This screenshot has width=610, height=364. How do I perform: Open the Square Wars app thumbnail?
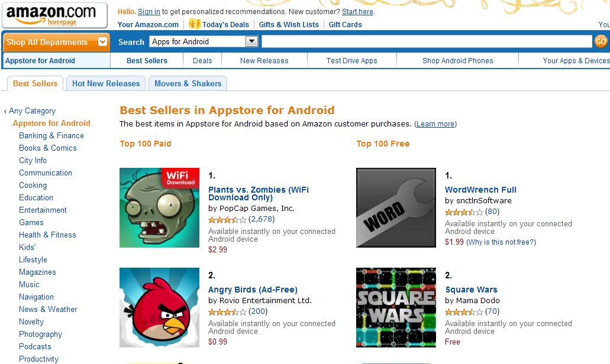pos(396,307)
